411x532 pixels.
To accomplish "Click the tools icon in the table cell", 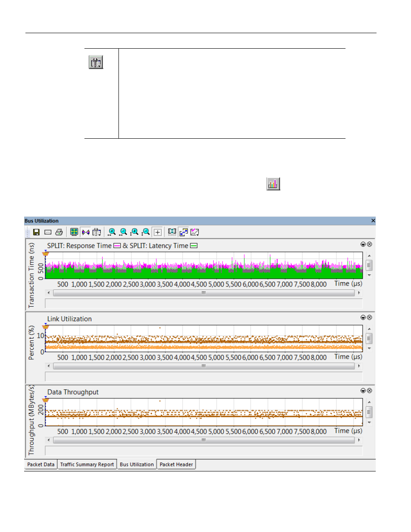I will (x=96, y=62).
